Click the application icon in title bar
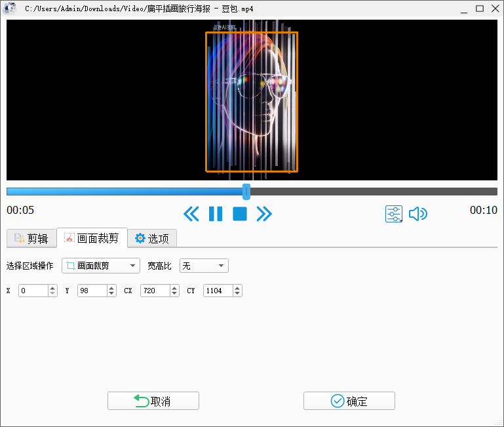 [10, 9]
